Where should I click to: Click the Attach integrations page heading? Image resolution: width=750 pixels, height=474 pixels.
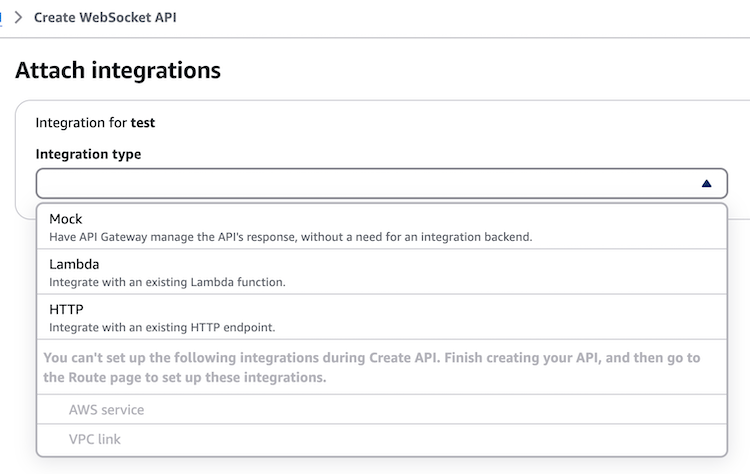coord(118,70)
